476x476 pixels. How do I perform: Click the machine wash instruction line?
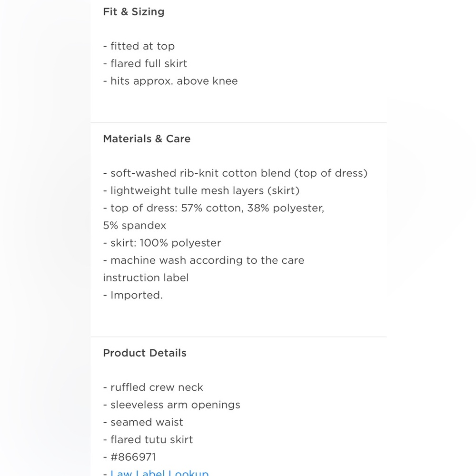point(203,260)
